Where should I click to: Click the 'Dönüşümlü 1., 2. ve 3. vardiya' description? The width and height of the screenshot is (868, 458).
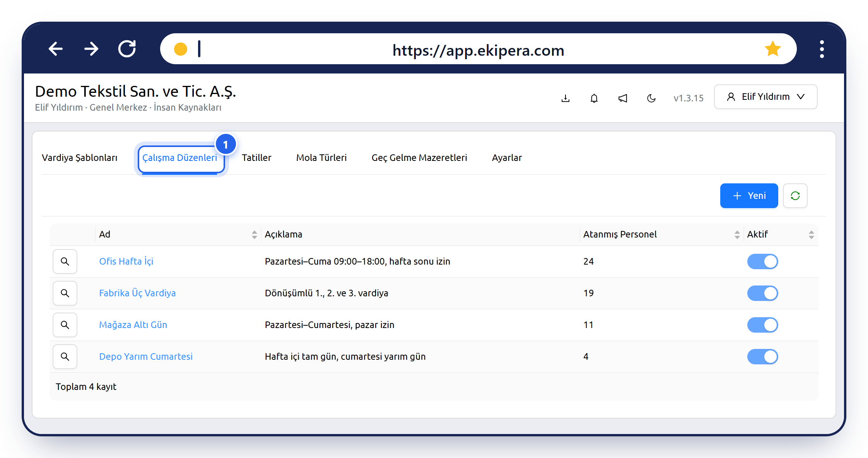[x=326, y=293]
